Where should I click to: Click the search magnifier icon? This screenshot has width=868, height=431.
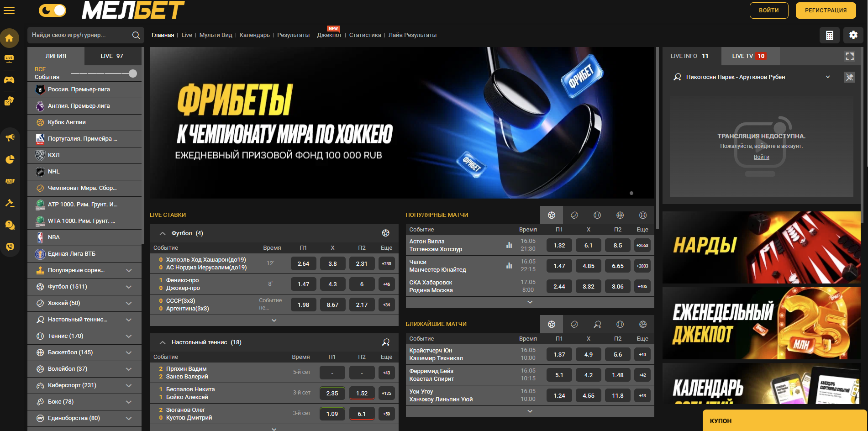point(136,35)
